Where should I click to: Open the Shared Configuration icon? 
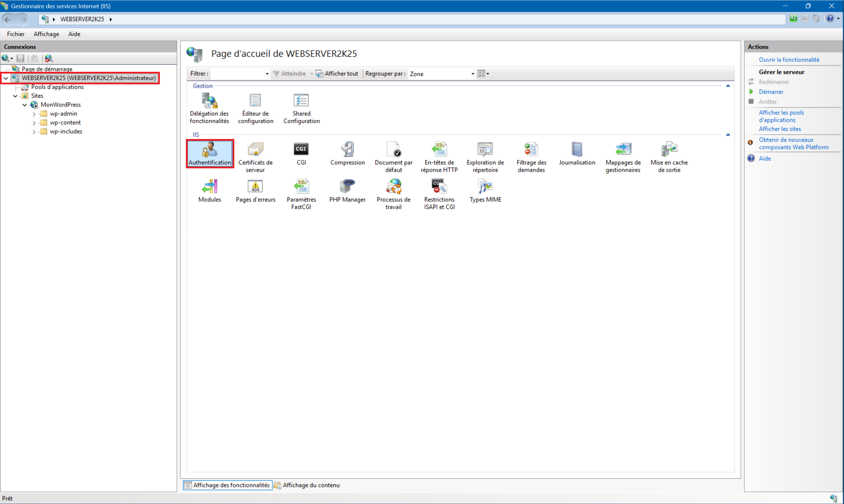[301, 108]
